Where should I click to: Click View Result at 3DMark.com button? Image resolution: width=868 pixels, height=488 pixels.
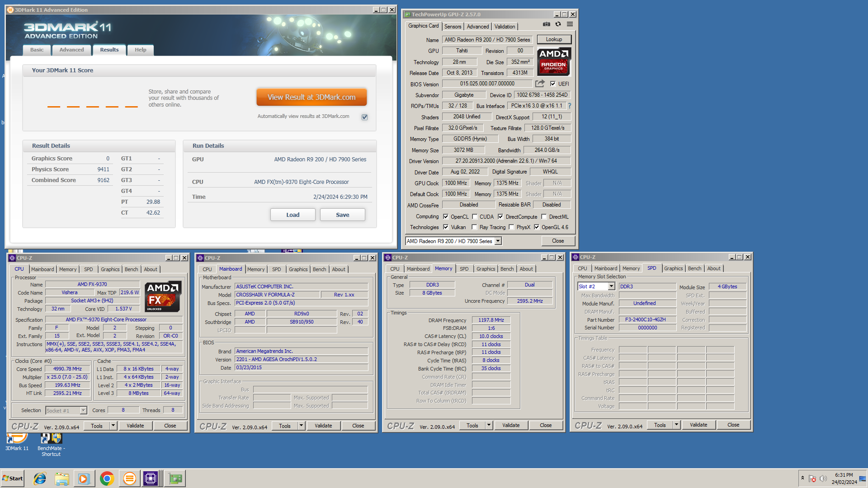click(x=311, y=97)
